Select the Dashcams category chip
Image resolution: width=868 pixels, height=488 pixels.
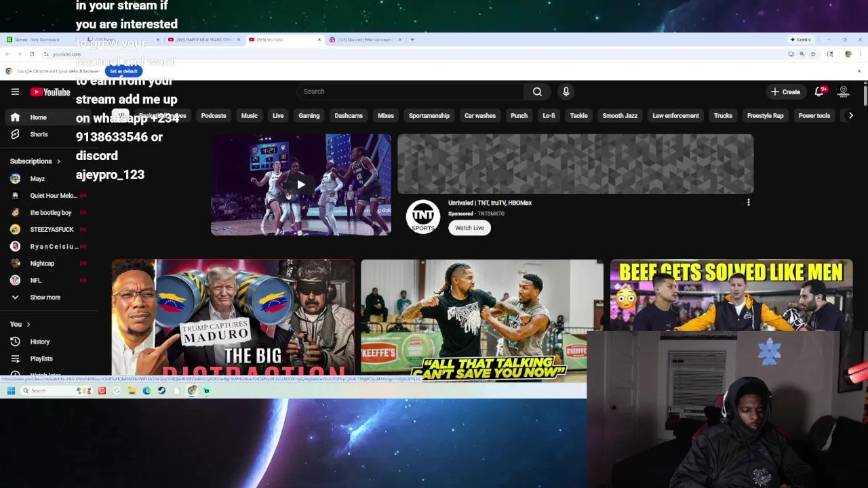pyautogui.click(x=349, y=116)
